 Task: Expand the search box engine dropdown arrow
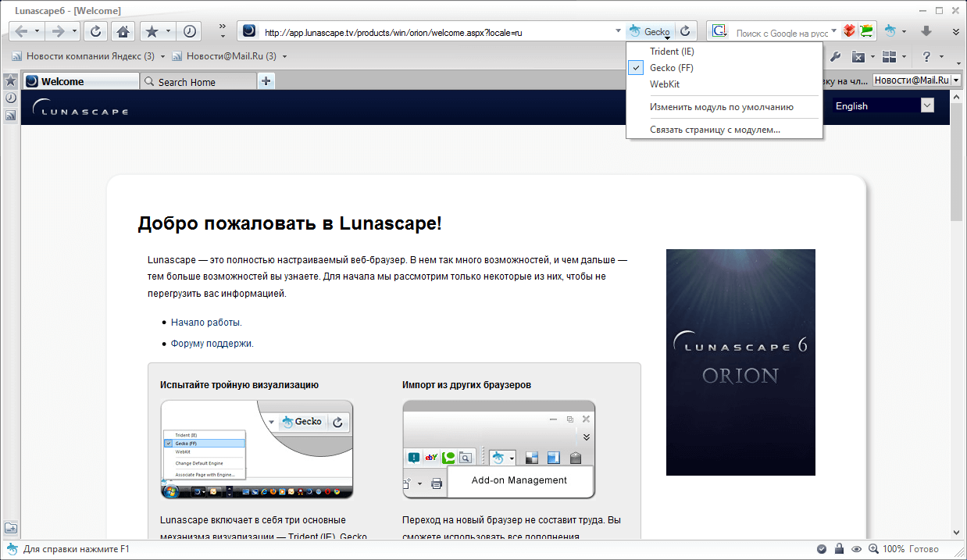[x=834, y=31]
